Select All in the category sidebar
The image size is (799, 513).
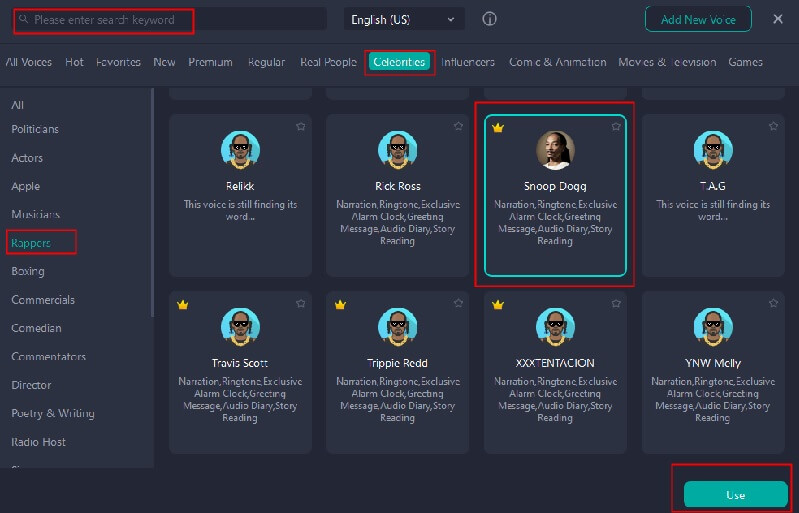pos(17,105)
